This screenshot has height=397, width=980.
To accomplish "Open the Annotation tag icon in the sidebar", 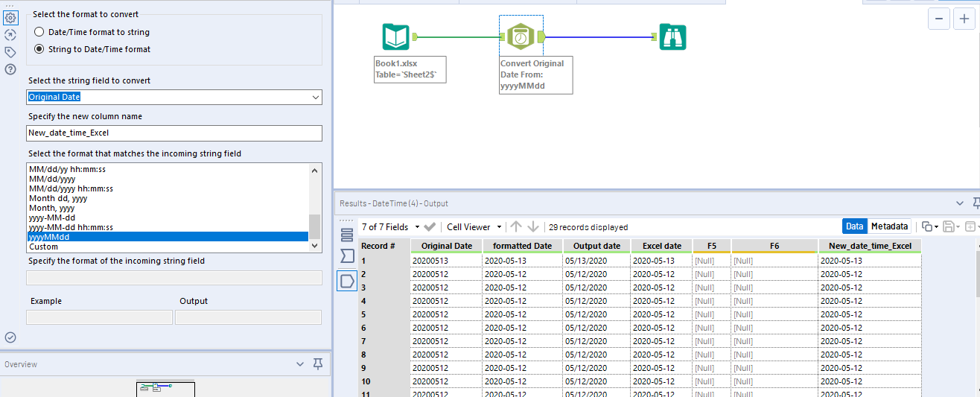I will (x=10, y=52).
